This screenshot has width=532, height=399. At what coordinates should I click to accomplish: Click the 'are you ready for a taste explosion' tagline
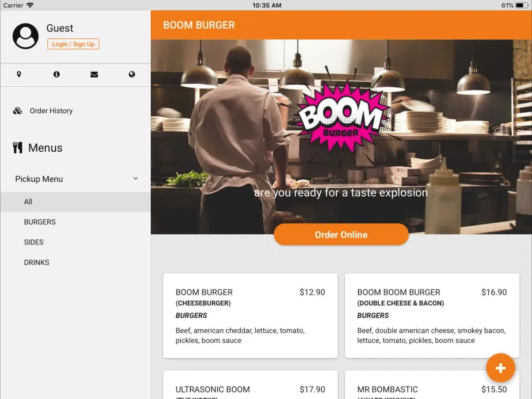pos(341,193)
